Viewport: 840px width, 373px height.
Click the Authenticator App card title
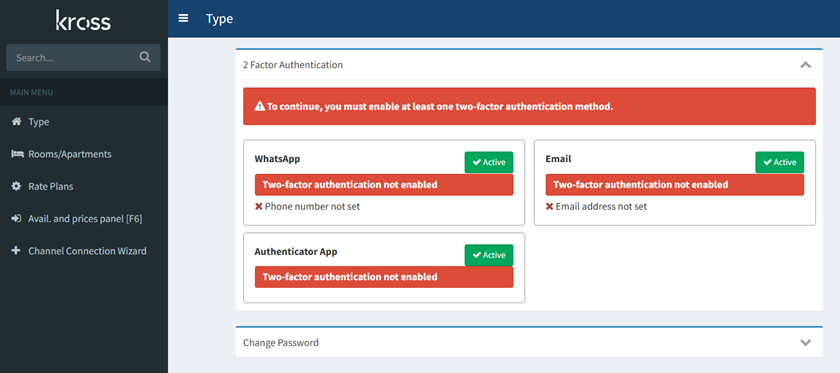pyautogui.click(x=296, y=251)
